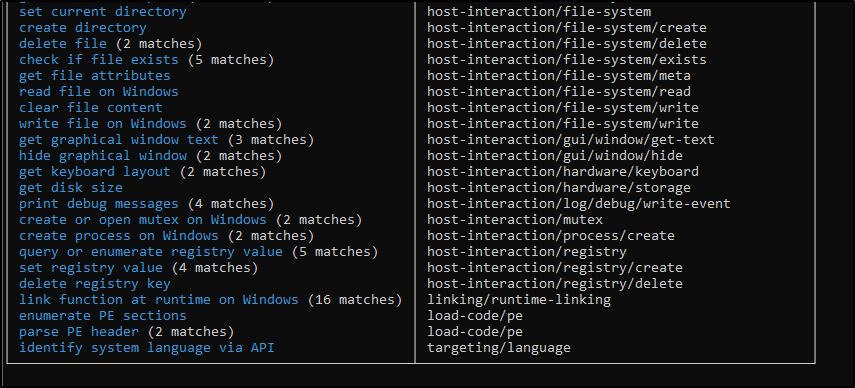Select 'create or open mutex on Windows'
Image resolution: width=855 pixels, height=388 pixels.
[x=142, y=220]
